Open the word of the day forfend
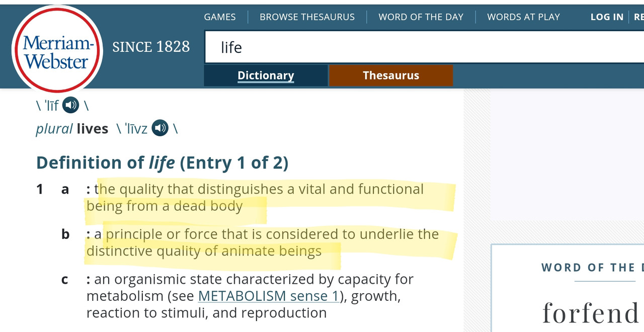Viewport: 644px width, 332px height. click(x=590, y=313)
